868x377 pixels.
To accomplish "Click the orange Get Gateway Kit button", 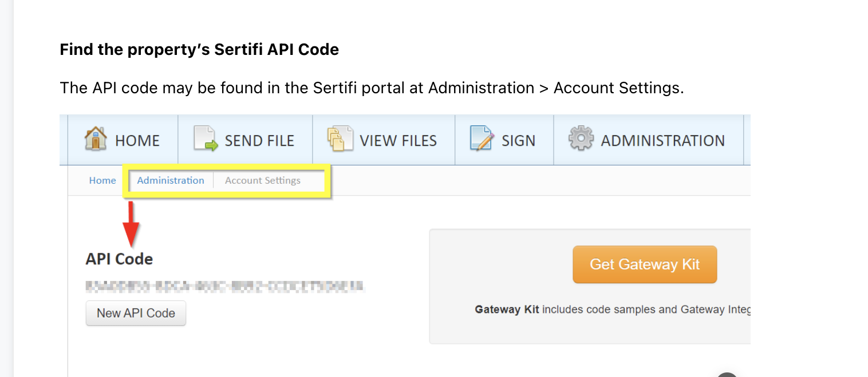I will tap(645, 264).
